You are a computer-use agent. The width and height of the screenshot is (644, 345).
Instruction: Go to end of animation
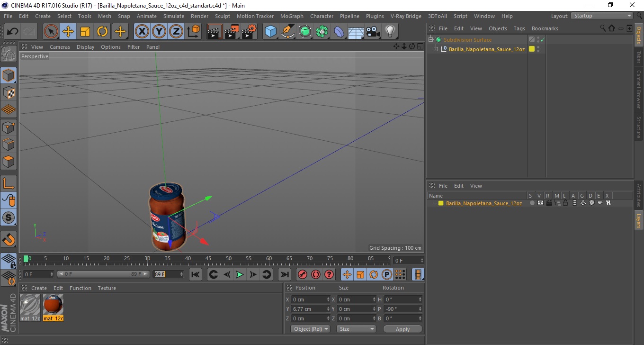pos(284,274)
